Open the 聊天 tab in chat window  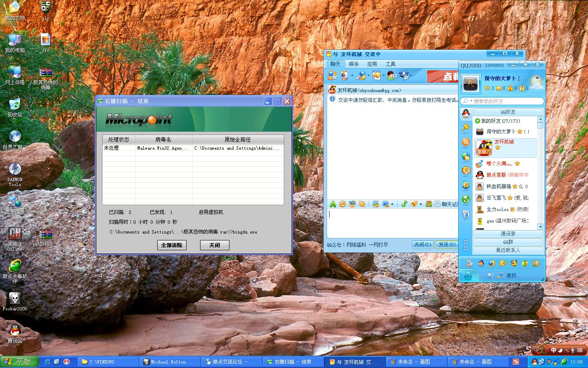click(335, 64)
